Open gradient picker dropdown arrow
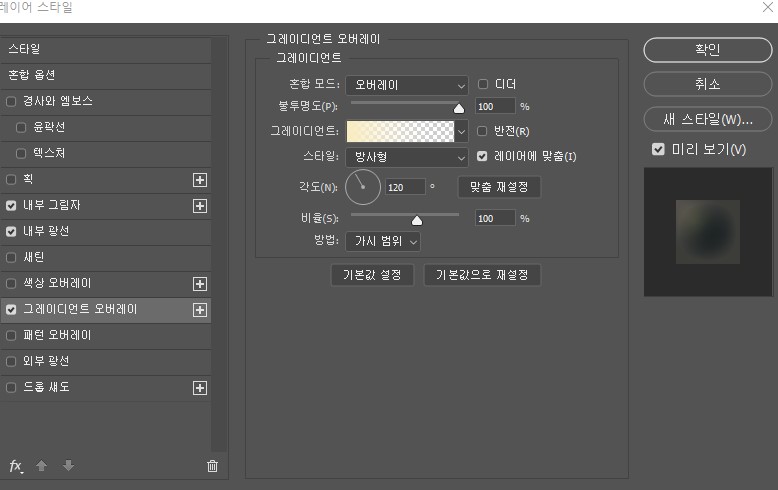The width and height of the screenshot is (778, 490). point(461,131)
